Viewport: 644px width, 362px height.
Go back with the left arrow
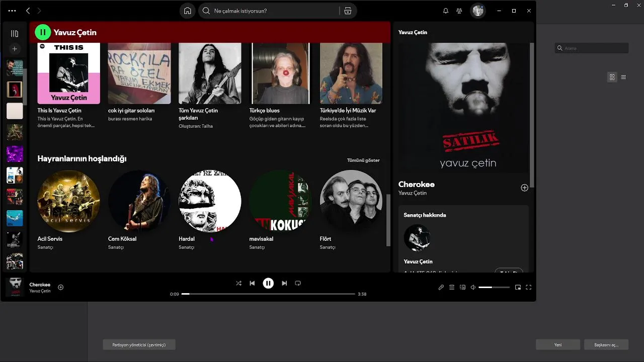28,11
